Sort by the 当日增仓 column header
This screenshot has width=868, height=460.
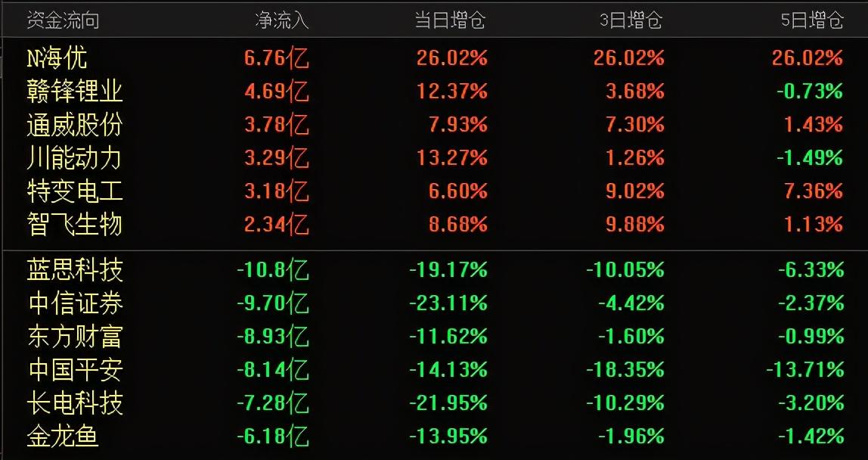click(x=450, y=20)
